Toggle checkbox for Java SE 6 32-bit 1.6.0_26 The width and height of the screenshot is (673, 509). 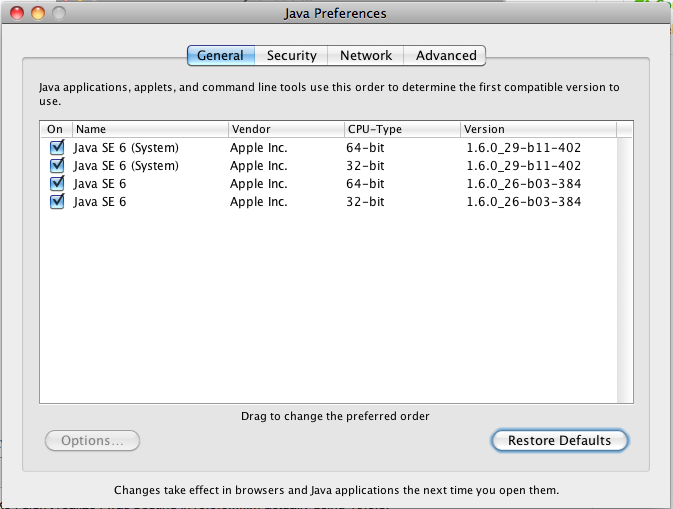click(57, 202)
